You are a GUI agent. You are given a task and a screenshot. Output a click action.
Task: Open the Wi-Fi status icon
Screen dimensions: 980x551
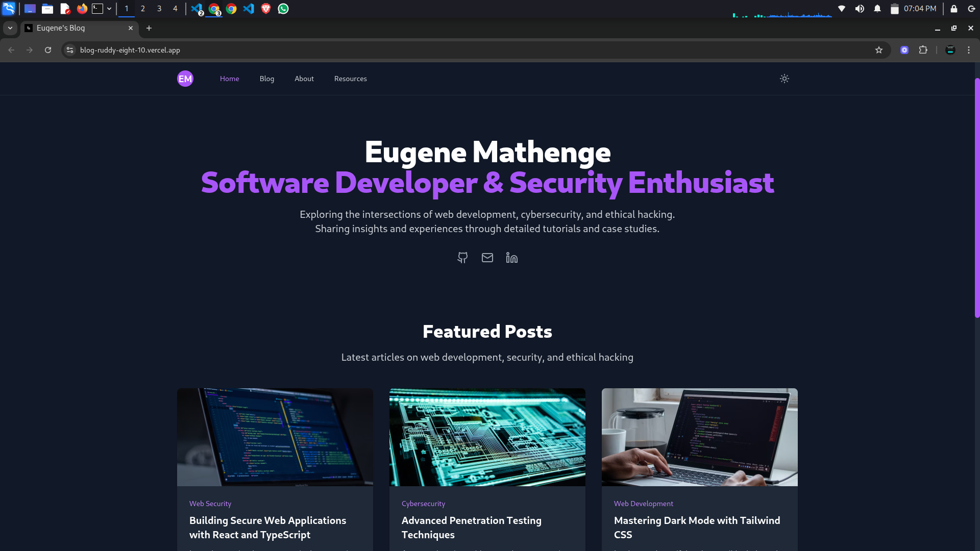click(x=842, y=8)
